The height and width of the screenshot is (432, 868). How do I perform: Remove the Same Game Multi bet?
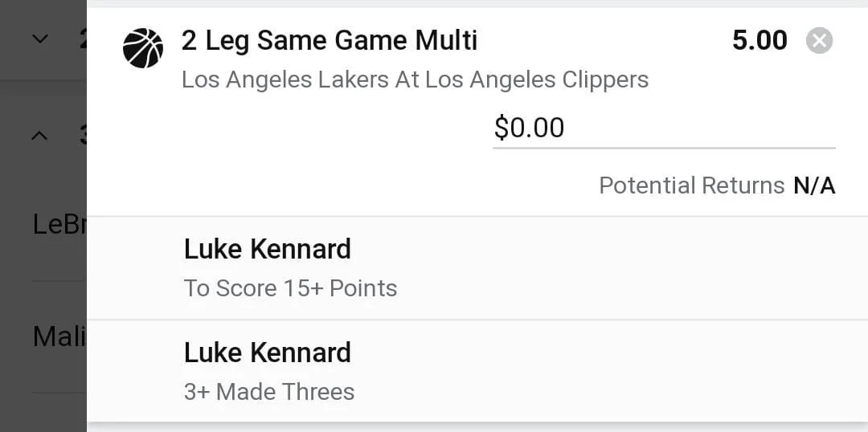[819, 41]
